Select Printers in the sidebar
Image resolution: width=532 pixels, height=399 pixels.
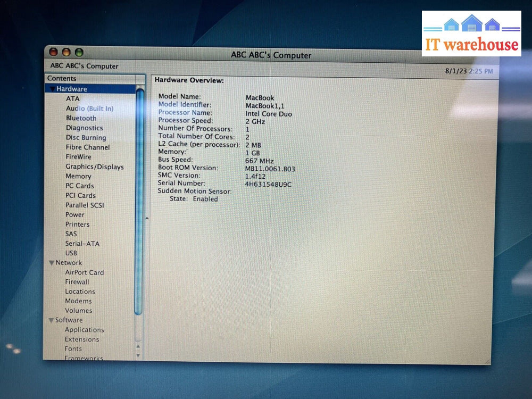click(x=77, y=225)
